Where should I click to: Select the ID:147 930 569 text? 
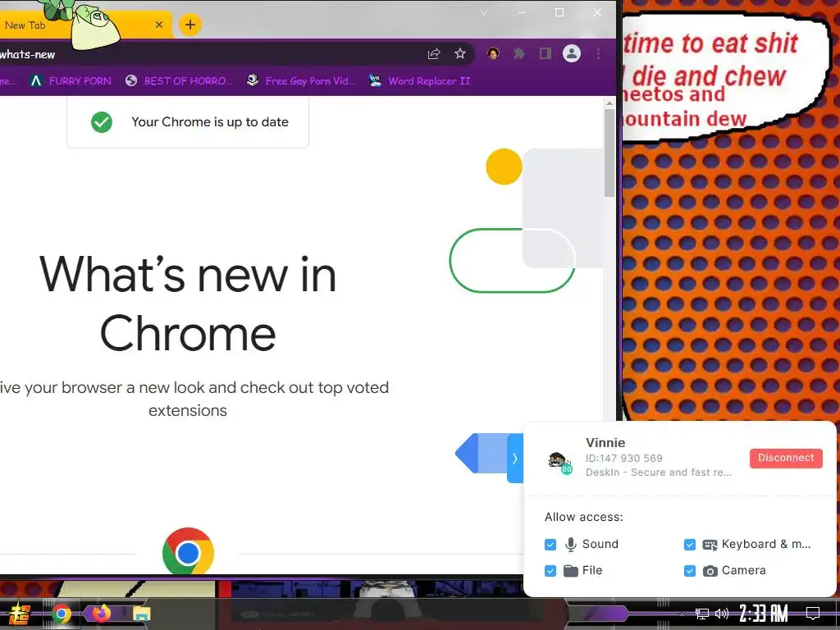623,458
